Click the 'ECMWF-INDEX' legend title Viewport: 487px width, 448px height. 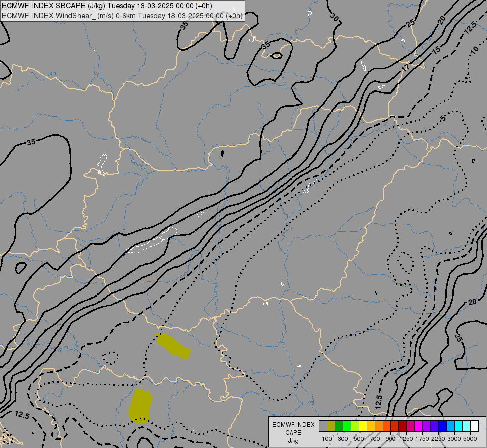293,425
